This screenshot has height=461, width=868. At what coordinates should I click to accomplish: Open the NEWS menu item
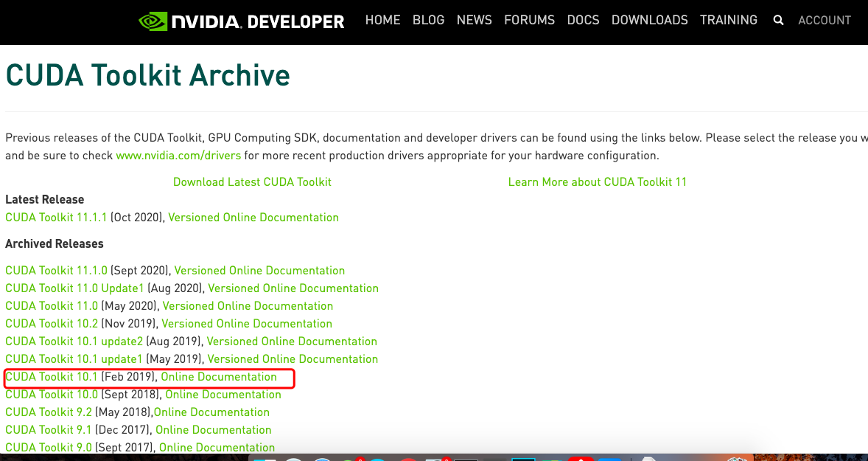tap(474, 20)
